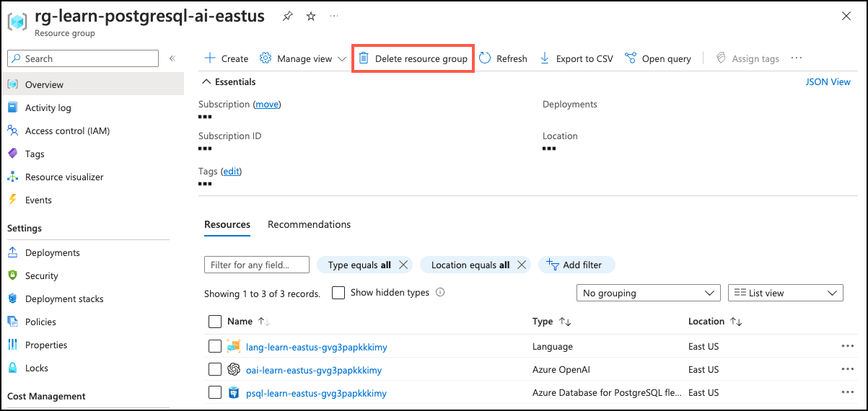Switch to the Recommendations tab

[309, 224]
